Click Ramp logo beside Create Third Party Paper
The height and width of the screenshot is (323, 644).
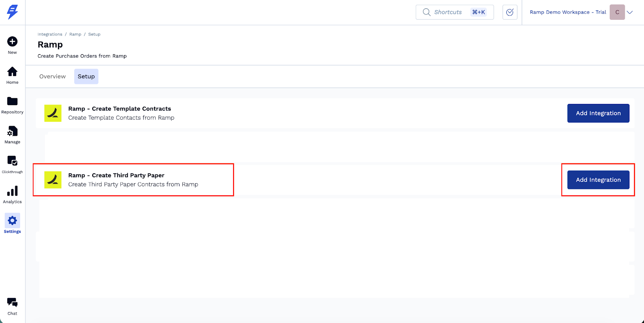[53, 180]
